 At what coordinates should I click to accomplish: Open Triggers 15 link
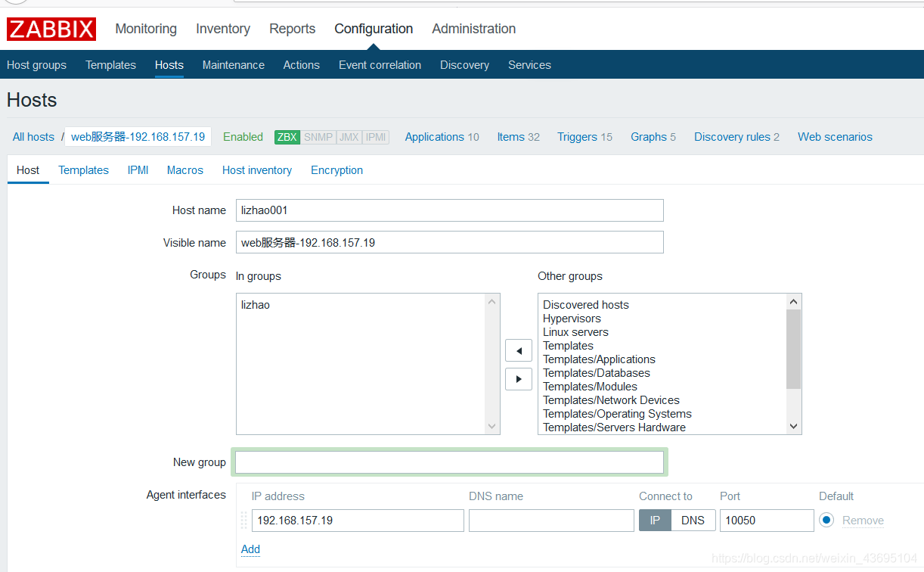coord(585,137)
